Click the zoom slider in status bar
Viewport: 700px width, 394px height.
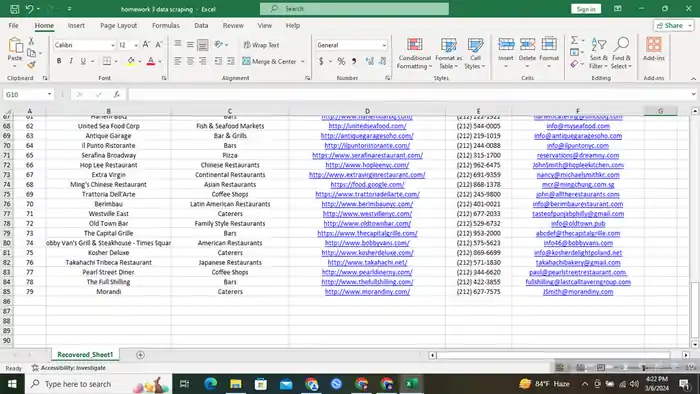[x=643, y=367]
